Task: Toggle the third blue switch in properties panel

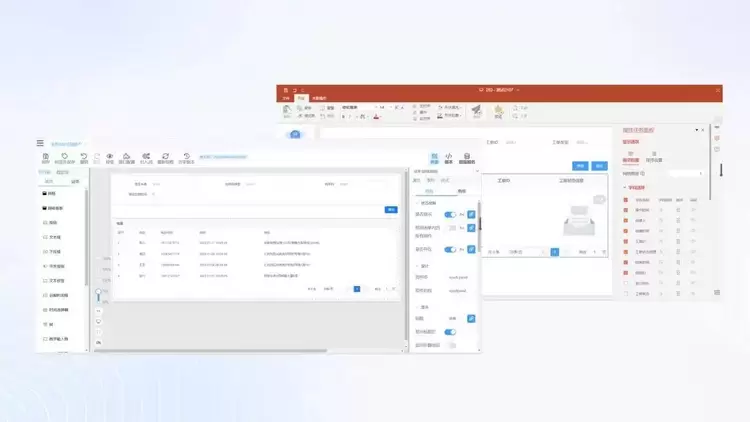Action: coord(450,249)
